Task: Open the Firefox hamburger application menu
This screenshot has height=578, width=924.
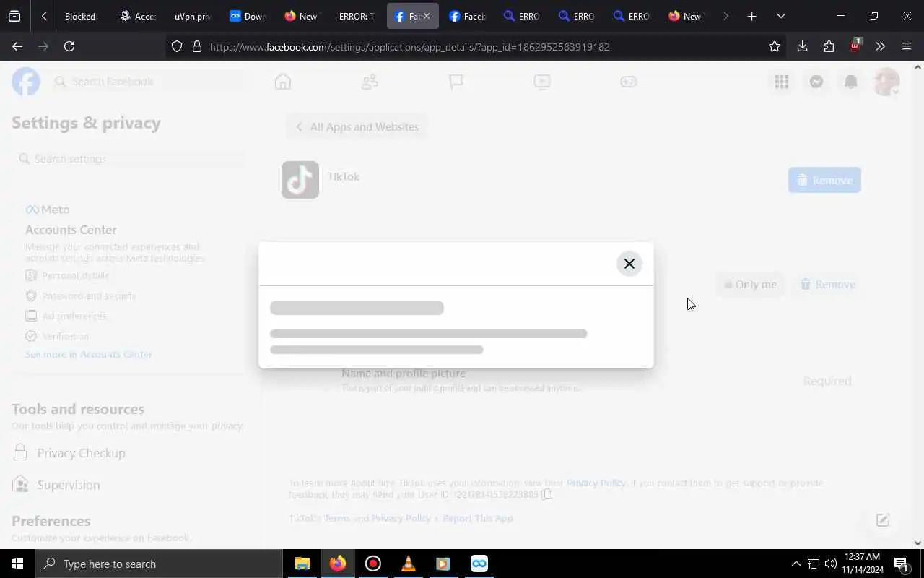Action: pos(907,46)
